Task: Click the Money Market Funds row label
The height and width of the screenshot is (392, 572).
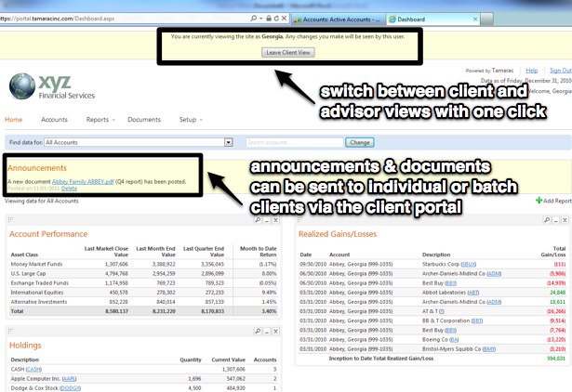Action: pos(36,264)
